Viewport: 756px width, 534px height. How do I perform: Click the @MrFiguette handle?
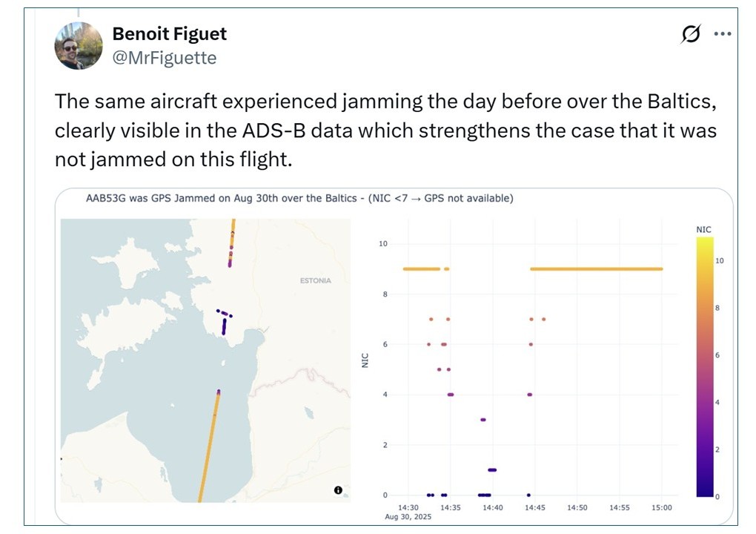pyautogui.click(x=164, y=58)
